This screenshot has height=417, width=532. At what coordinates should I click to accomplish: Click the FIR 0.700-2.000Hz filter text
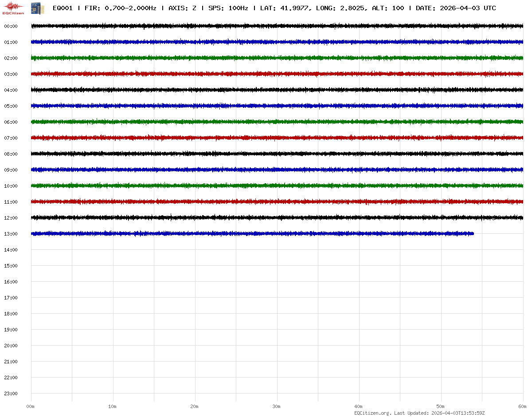pos(120,8)
